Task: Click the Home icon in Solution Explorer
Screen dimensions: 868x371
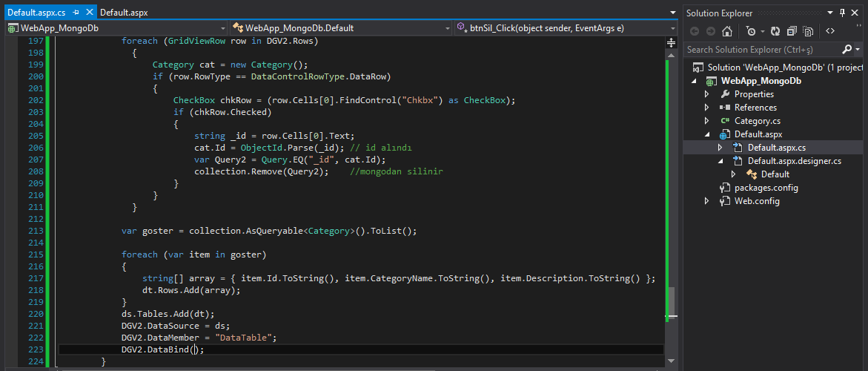Action: [x=727, y=31]
